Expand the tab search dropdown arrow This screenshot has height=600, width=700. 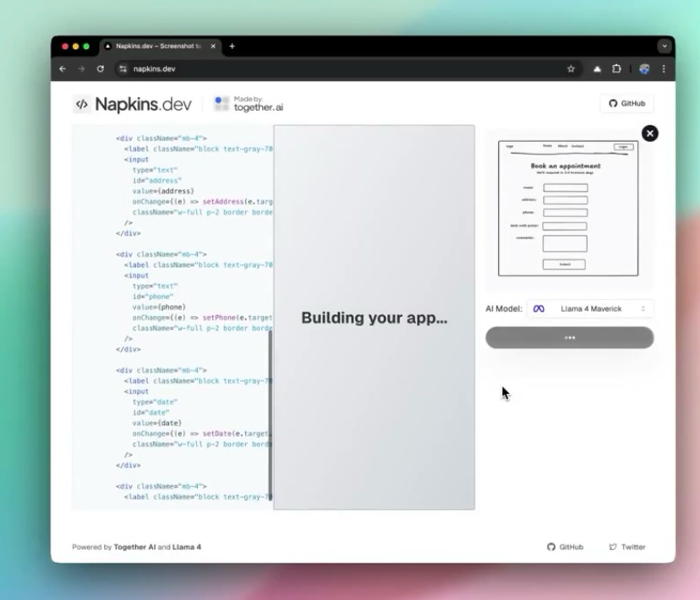tap(664, 46)
